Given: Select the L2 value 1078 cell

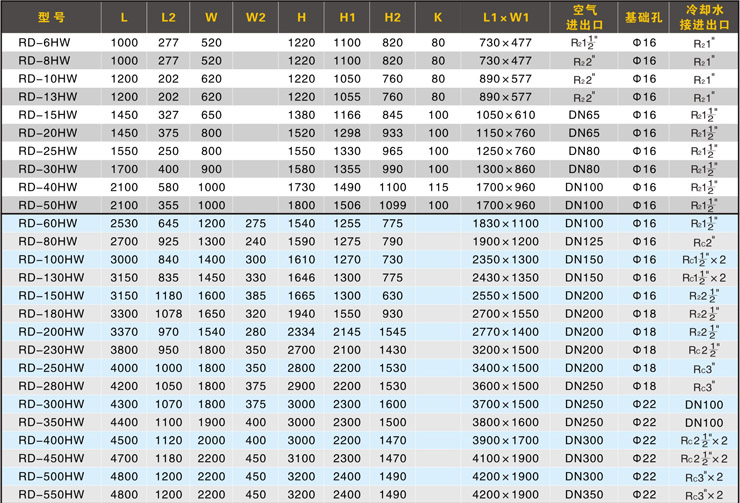Looking at the screenshot, I should click(167, 313).
